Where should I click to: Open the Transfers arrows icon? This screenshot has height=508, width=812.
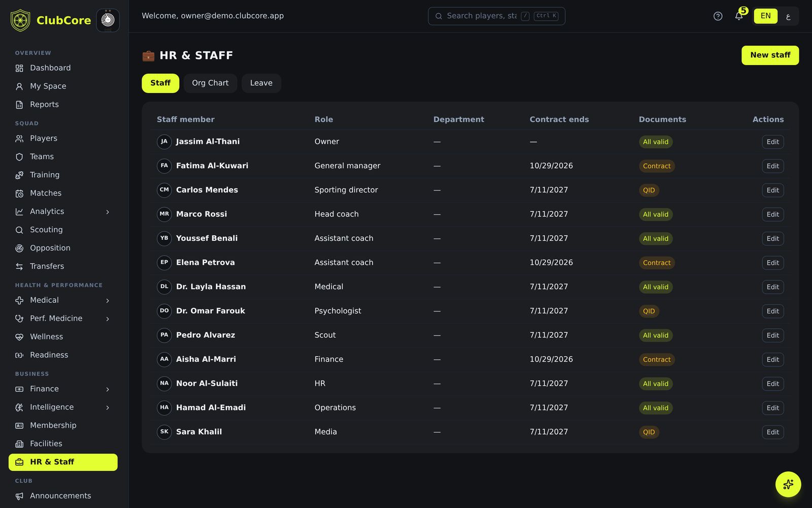coord(19,267)
